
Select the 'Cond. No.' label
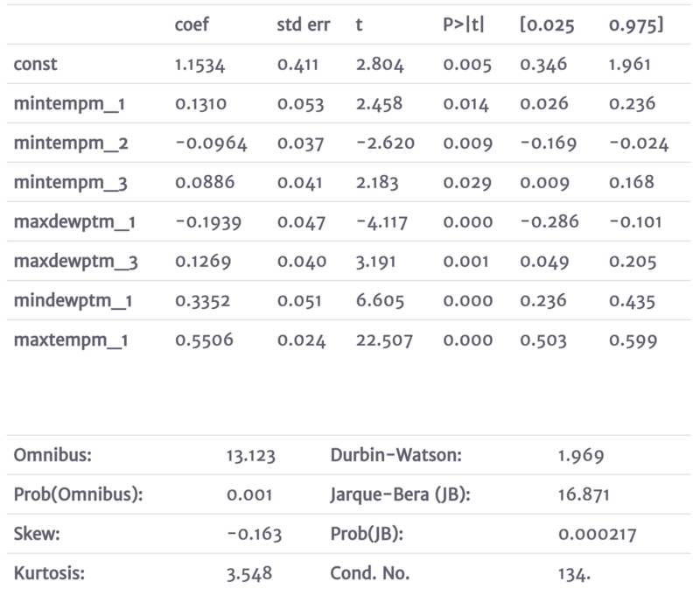pos(370,573)
